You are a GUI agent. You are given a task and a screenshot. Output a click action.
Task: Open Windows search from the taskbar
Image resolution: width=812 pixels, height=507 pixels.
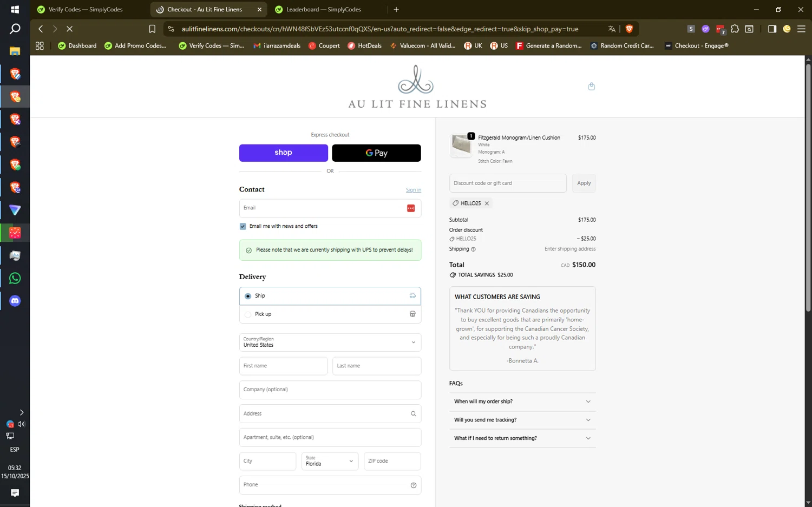[x=15, y=29]
